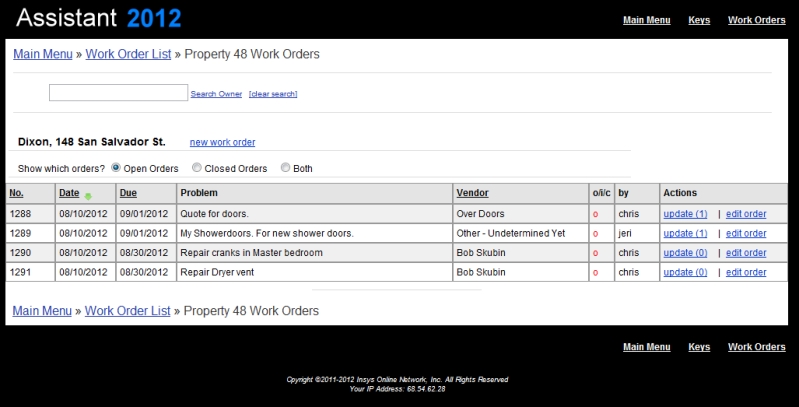The image size is (799, 407).
Task: Choose the Both orders radio option
Action: point(286,168)
